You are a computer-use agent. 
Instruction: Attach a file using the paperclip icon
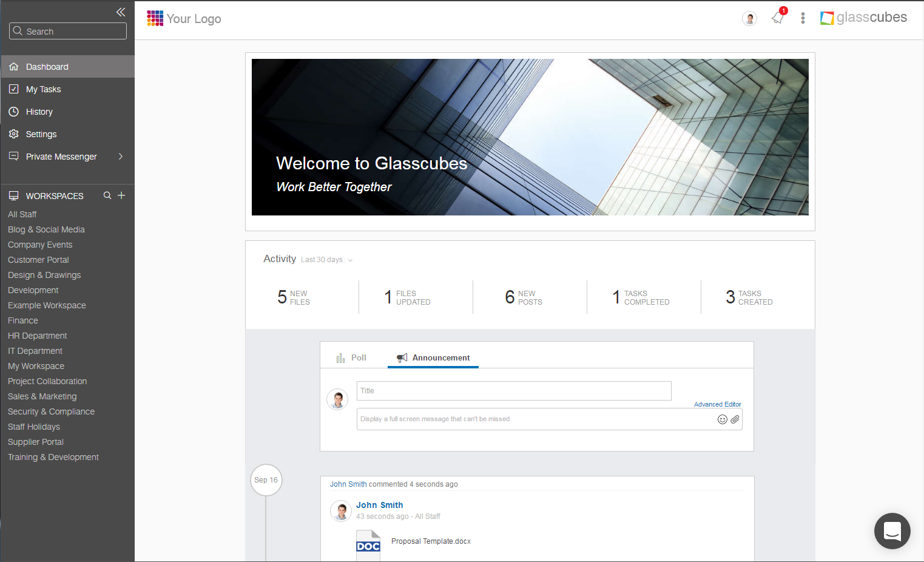pyautogui.click(x=735, y=419)
